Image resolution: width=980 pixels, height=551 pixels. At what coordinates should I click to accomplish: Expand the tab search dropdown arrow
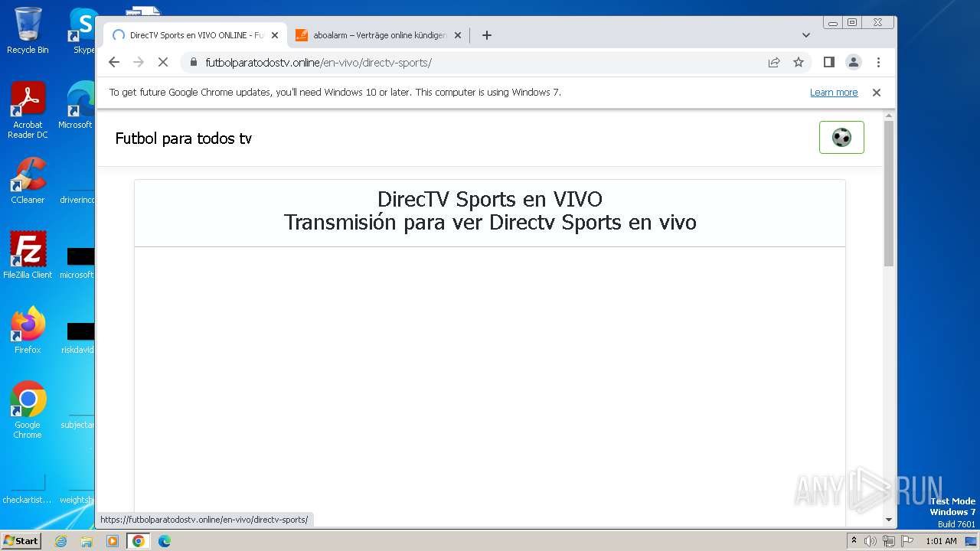[x=806, y=35]
